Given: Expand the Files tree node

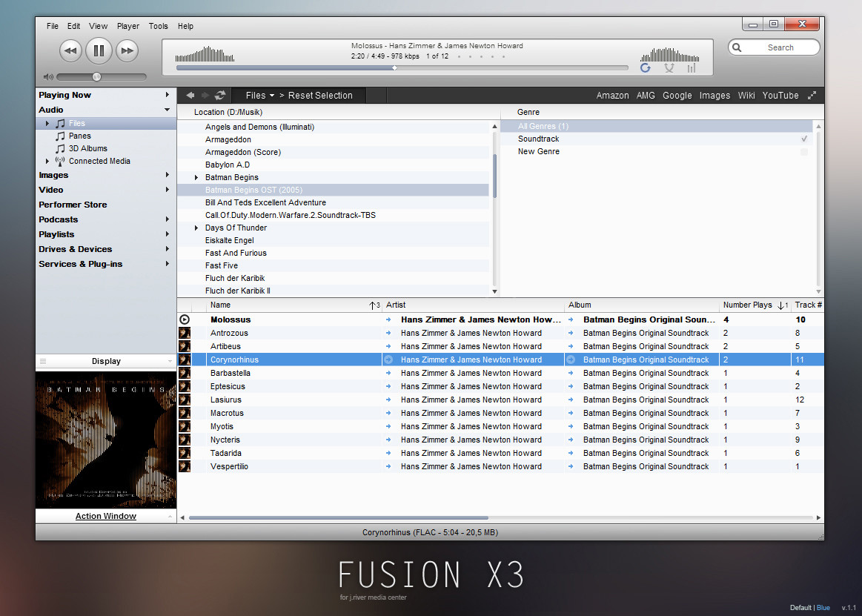Looking at the screenshot, I should click(x=47, y=123).
